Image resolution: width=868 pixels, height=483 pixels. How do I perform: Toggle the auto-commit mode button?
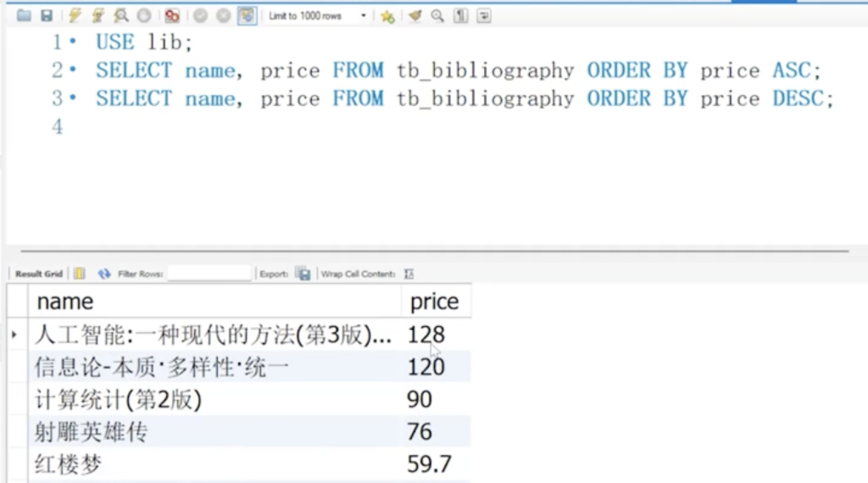click(x=247, y=15)
